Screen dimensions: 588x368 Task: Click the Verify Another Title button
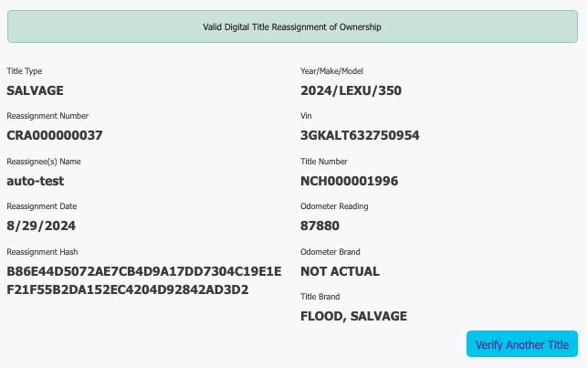tap(522, 344)
